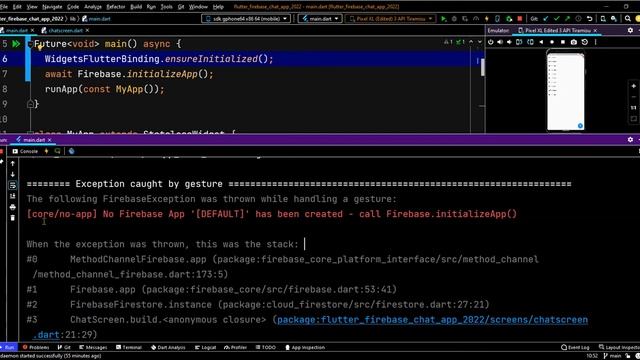Open Search Everywhere magnifier icon
The width and height of the screenshot is (640, 360).
coord(628,19)
